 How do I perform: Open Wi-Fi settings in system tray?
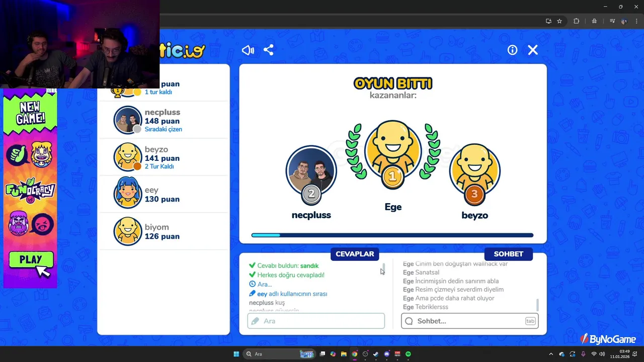pos(594,354)
